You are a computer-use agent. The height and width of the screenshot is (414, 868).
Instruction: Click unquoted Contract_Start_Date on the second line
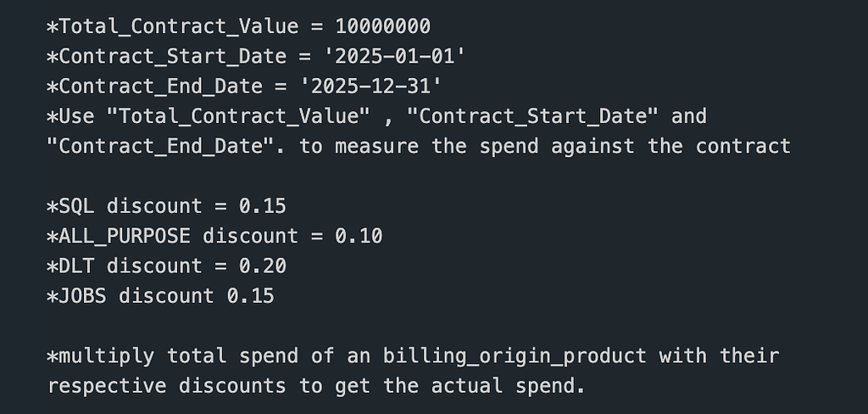(173, 56)
